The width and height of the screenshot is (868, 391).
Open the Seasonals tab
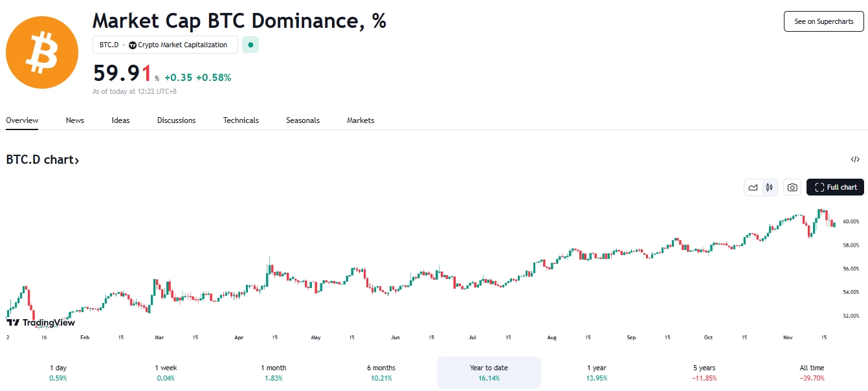(x=303, y=120)
